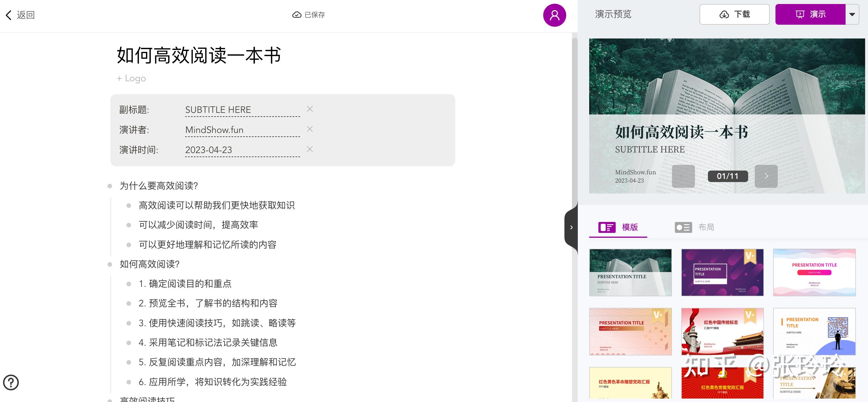Open the purple user profile avatar
Image resolution: width=868 pixels, height=402 pixels.
click(554, 15)
